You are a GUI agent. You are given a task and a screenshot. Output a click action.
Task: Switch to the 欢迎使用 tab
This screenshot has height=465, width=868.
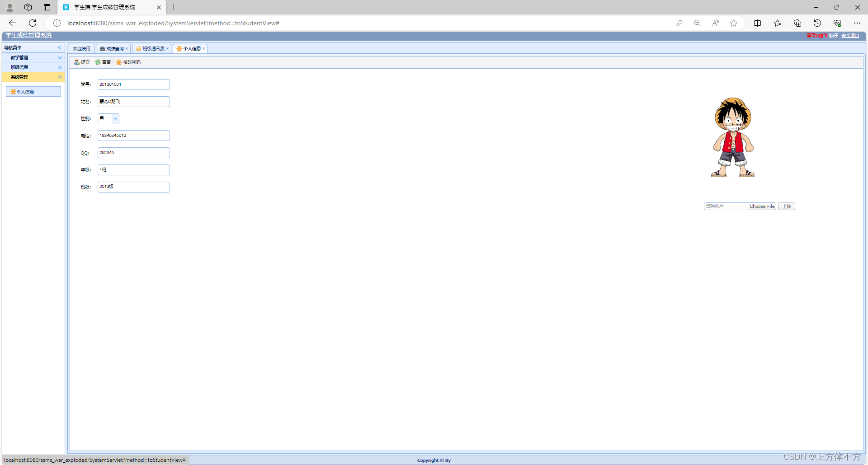pos(81,49)
